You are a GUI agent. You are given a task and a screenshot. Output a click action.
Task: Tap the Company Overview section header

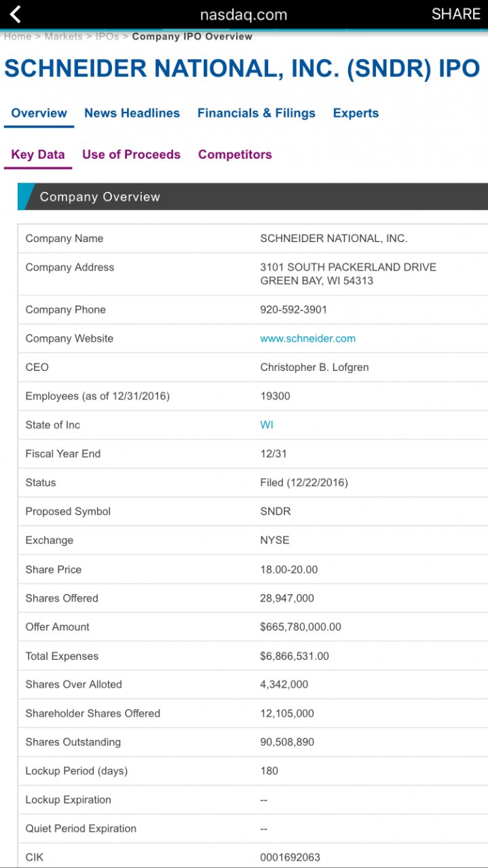252,197
